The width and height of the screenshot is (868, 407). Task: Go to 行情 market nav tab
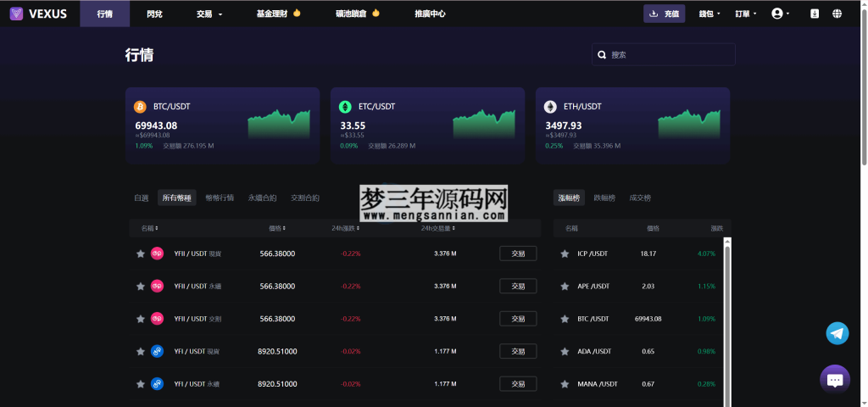click(104, 14)
